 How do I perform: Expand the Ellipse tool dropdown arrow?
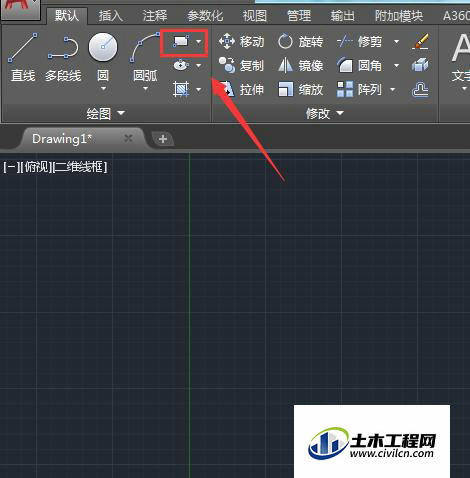tap(199, 65)
